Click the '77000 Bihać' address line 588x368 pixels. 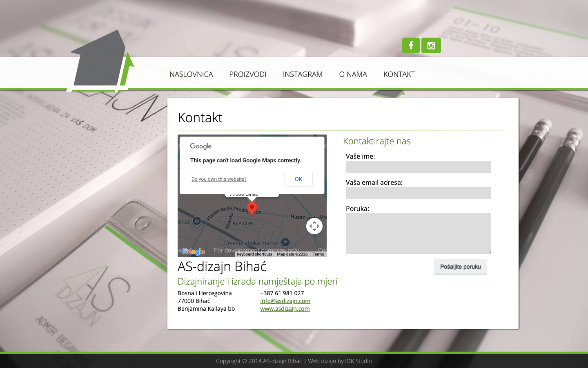(x=194, y=301)
